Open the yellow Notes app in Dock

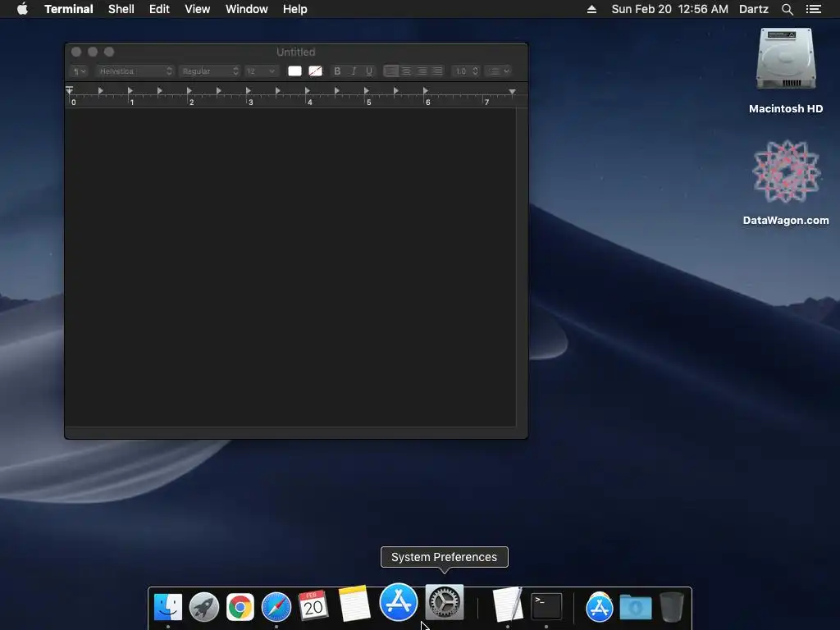(354, 603)
